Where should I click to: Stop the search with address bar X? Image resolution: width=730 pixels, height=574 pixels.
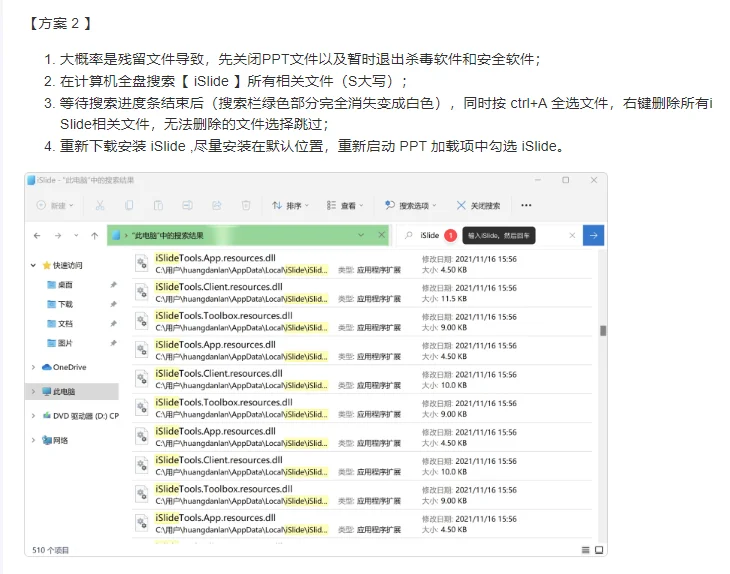click(x=382, y=235)
